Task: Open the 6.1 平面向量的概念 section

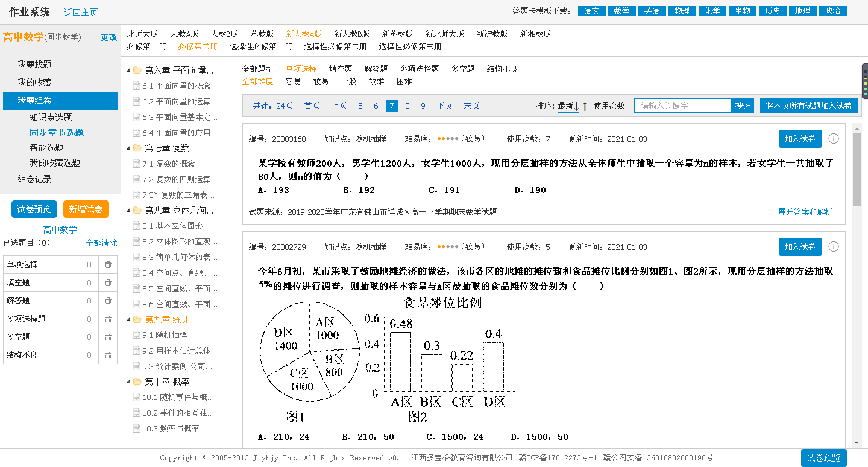Action: point(176,86)
